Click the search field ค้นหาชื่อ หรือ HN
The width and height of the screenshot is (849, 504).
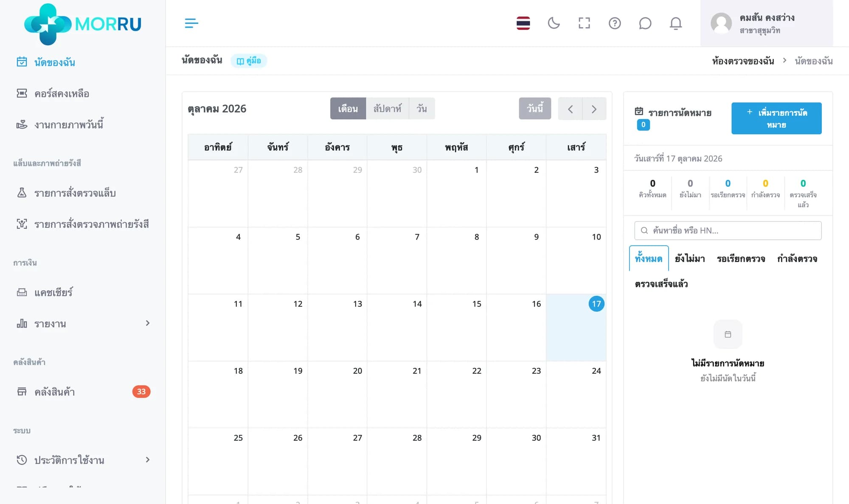pyautogui.click(x=728, y=230)
